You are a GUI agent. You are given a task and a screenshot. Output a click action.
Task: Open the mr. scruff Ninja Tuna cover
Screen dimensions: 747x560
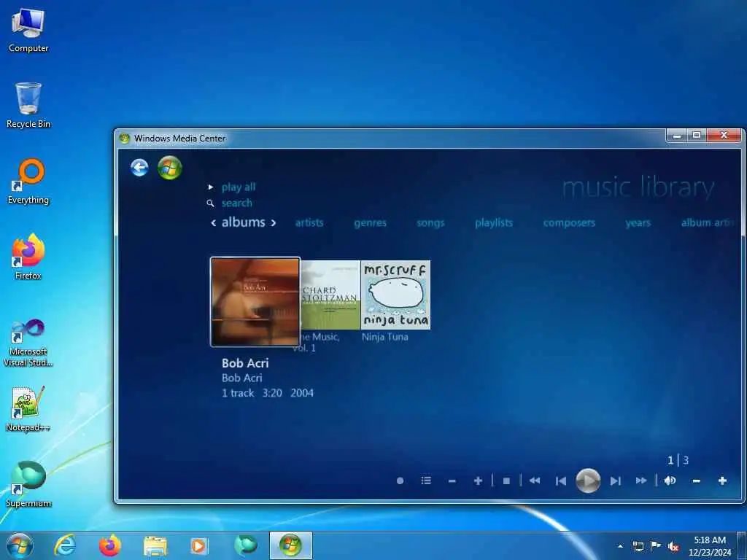pos(395,295)
